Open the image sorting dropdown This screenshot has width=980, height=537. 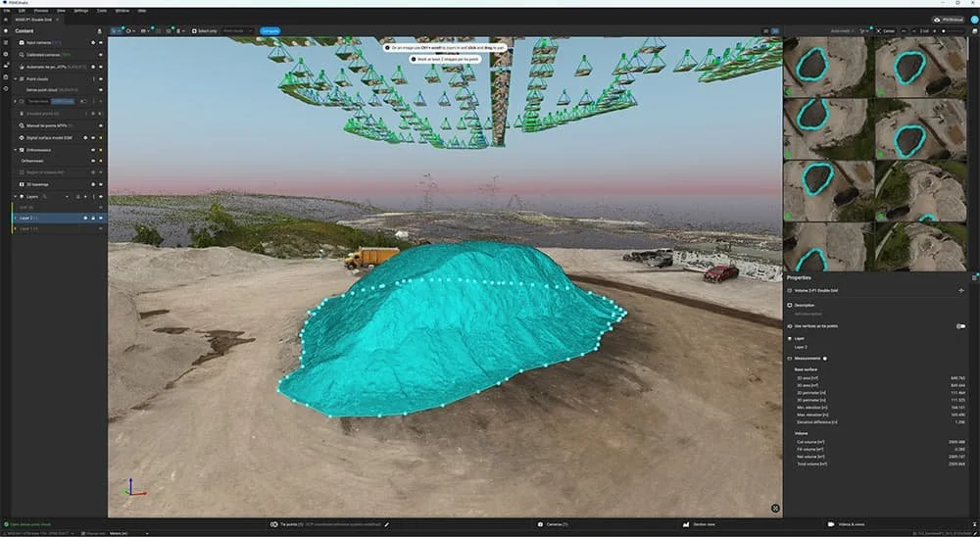point(864,30)
